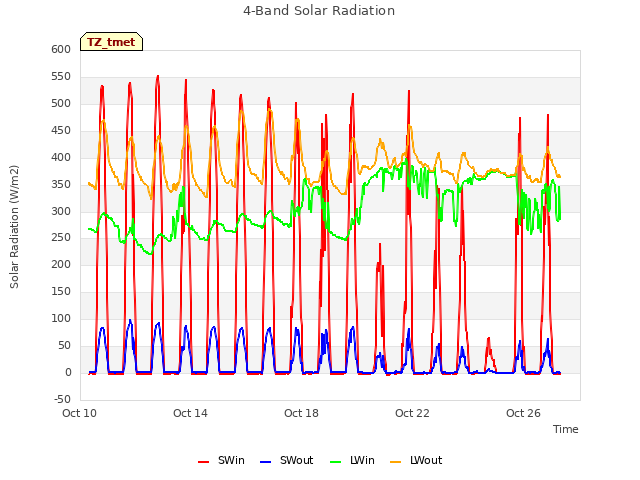Image resolution: width=640 pixels, height=480 pixels.
Task: Click the Oct 10 x-axis tick label
Action: coord(80,413)
